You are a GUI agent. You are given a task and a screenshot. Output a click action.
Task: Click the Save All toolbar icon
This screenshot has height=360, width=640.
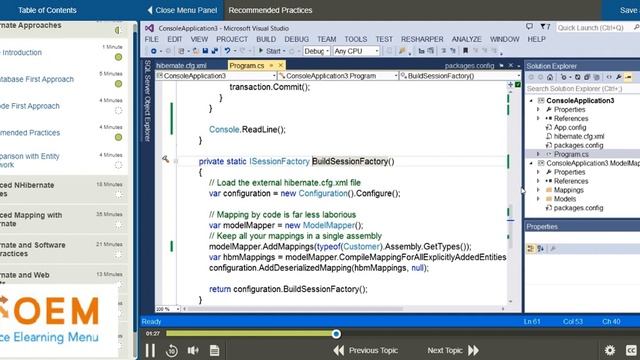tap(215, 51)
